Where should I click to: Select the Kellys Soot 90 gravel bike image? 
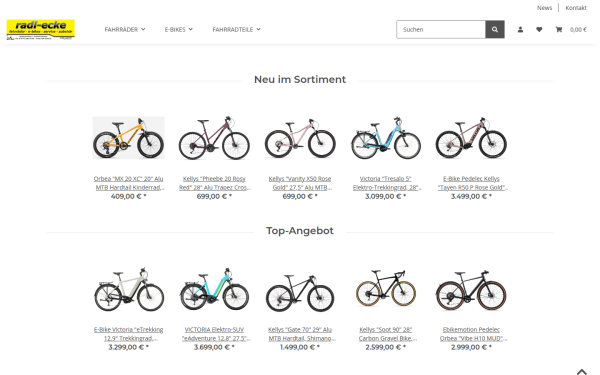coord(386,289)
